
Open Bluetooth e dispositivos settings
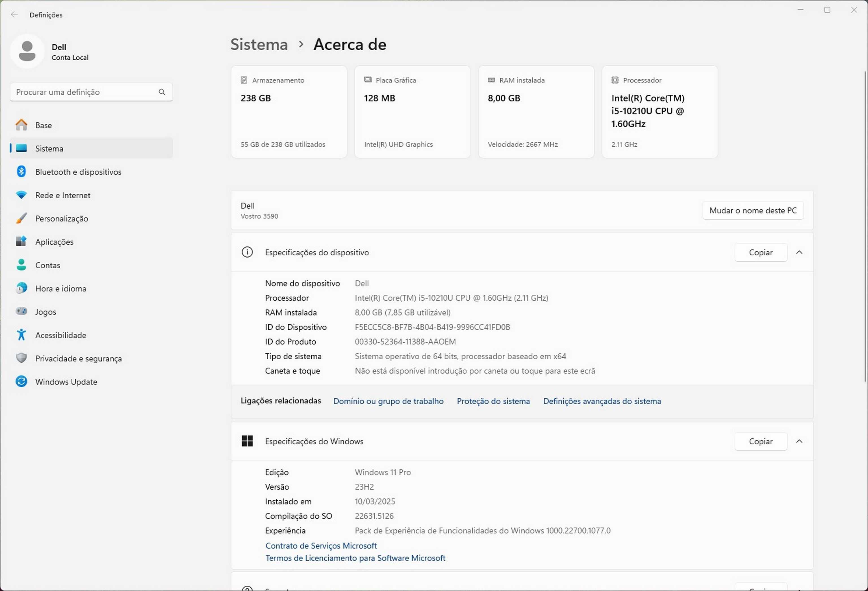pos(91,172)
